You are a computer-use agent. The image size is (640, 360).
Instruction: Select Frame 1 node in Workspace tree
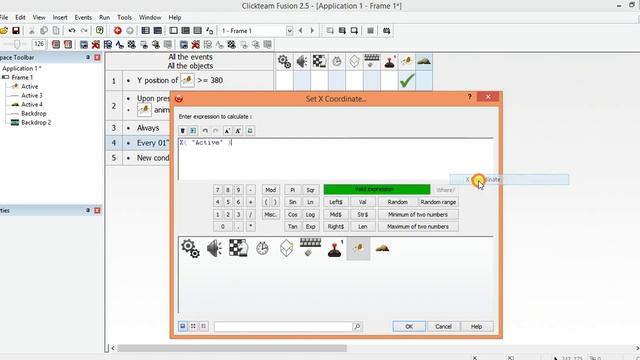22,77
